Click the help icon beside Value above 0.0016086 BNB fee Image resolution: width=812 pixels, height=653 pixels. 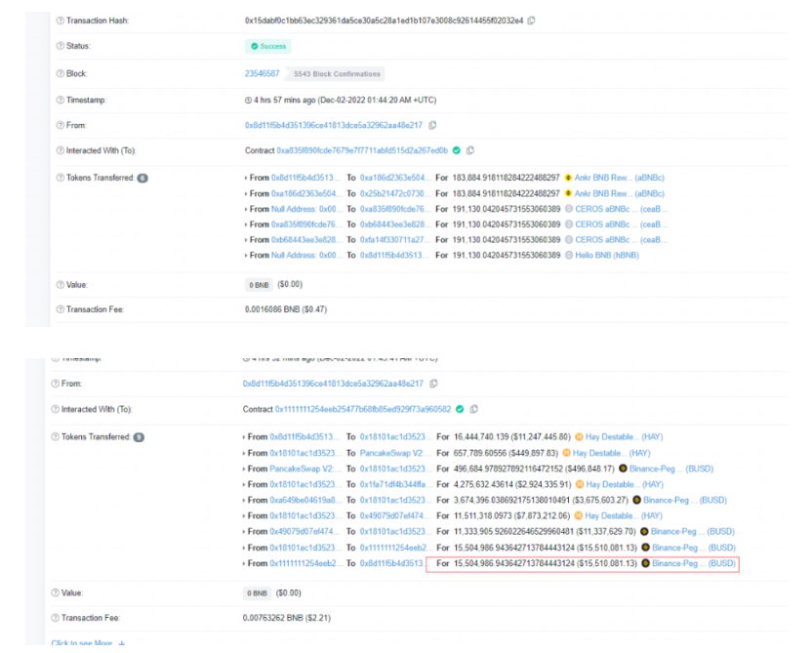pyautogui.click(x=61, y=285)
